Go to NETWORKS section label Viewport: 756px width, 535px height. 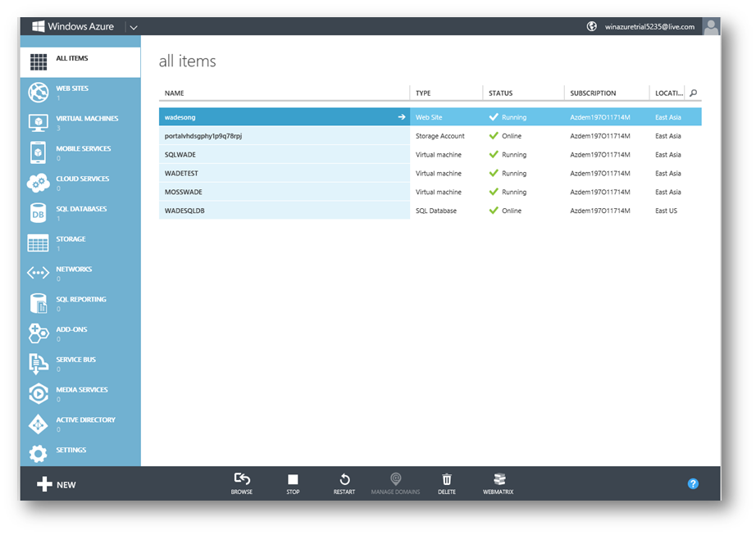coord(74,270)
